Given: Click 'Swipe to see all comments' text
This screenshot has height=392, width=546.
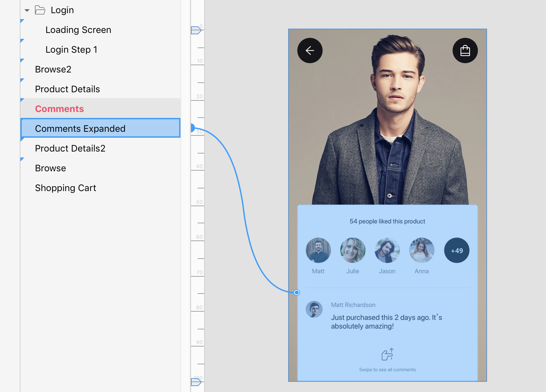Looking at the screenshot, I should (x=387, y=370).
